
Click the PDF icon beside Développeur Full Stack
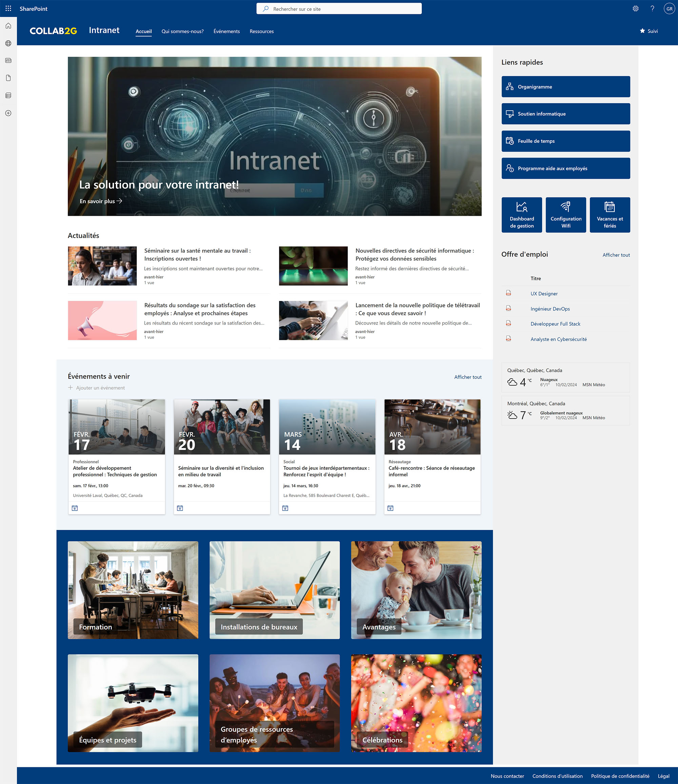pyautogui.click(x=509, y=323)
